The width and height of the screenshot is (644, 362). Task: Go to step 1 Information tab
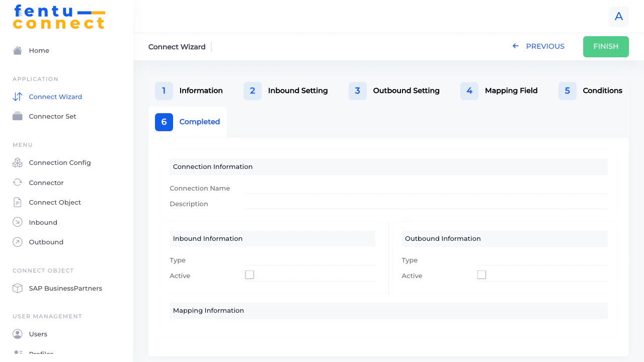point(189,91)
